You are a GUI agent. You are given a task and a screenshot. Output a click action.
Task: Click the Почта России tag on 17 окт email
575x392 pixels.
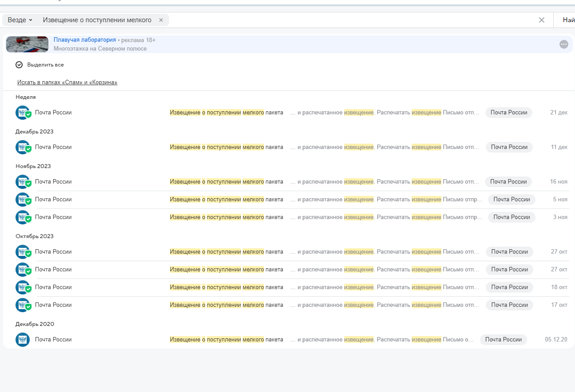(x=509, y=305)
